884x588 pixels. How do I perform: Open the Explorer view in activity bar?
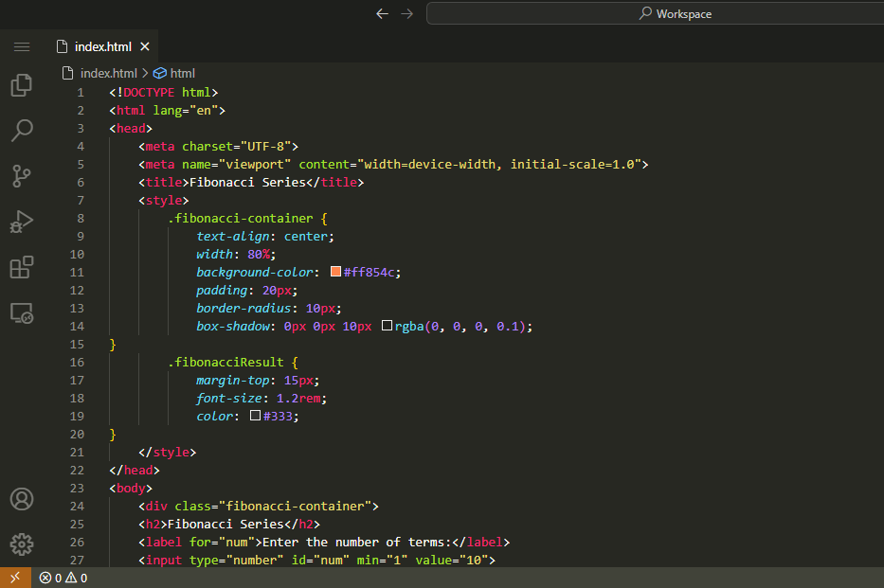click(21, 85)
